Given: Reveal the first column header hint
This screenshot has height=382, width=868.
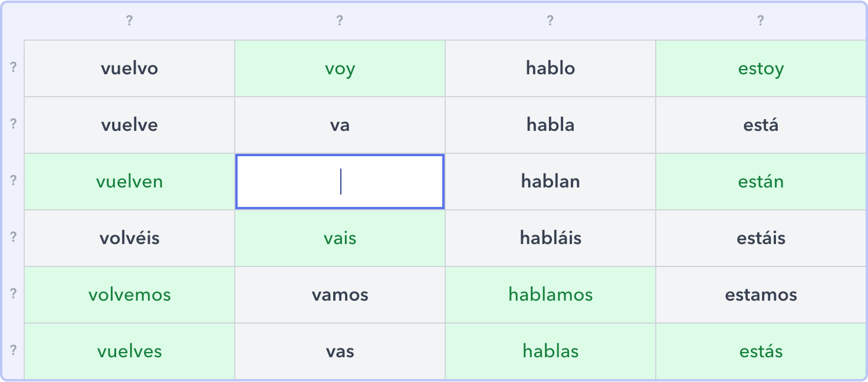Looking at the screenshot, I should click(x=129, y=19).
